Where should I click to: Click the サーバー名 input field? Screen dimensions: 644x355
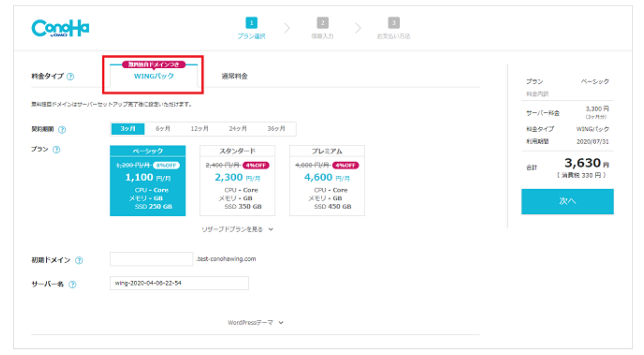pos(179,283)
